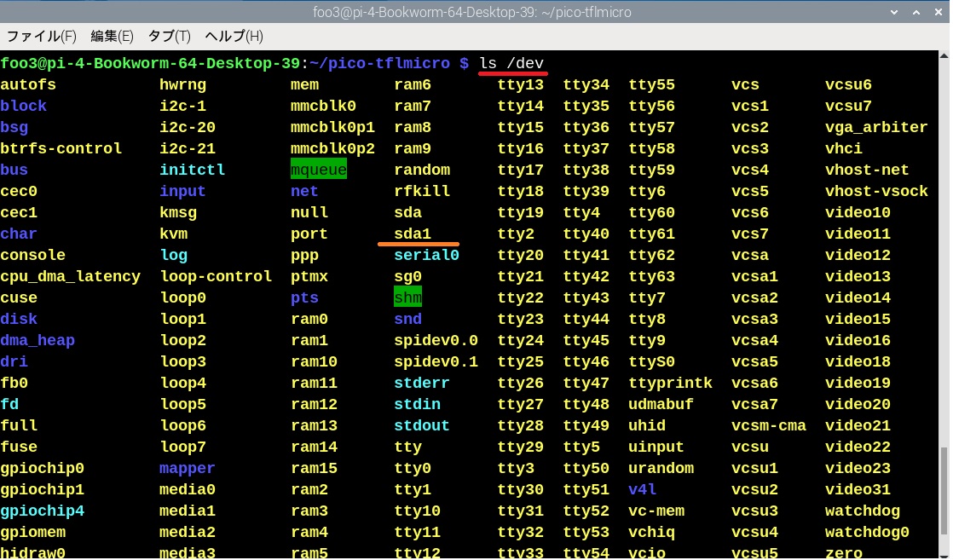953x560 pixels.
Task: Click the vga_arbiter device entry
Action: [875, 127]
